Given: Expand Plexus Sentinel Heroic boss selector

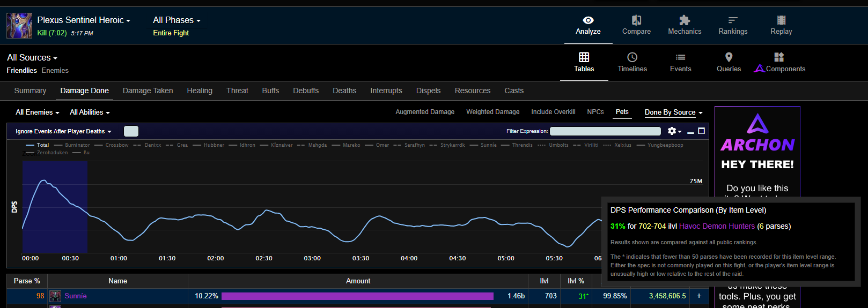Looking at the screenshot, I should (84, 20).
